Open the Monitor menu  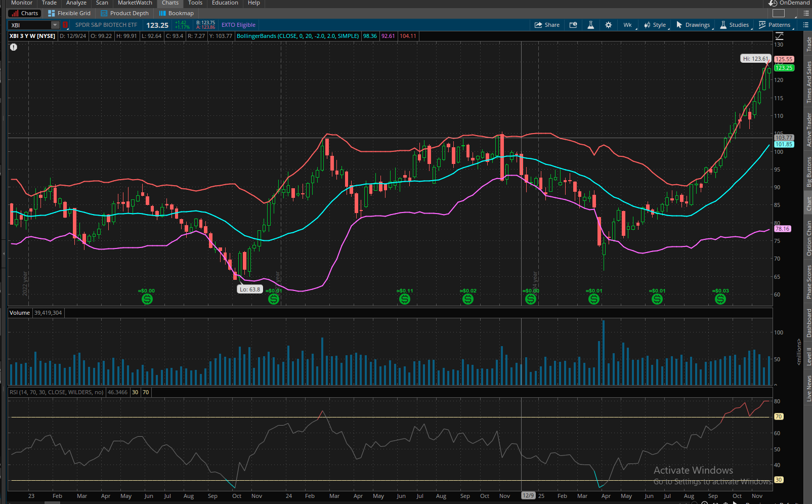point(22,3)
